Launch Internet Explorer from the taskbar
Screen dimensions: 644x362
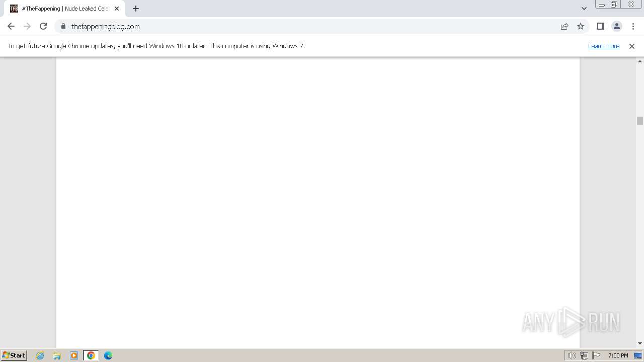coord(40,355)
